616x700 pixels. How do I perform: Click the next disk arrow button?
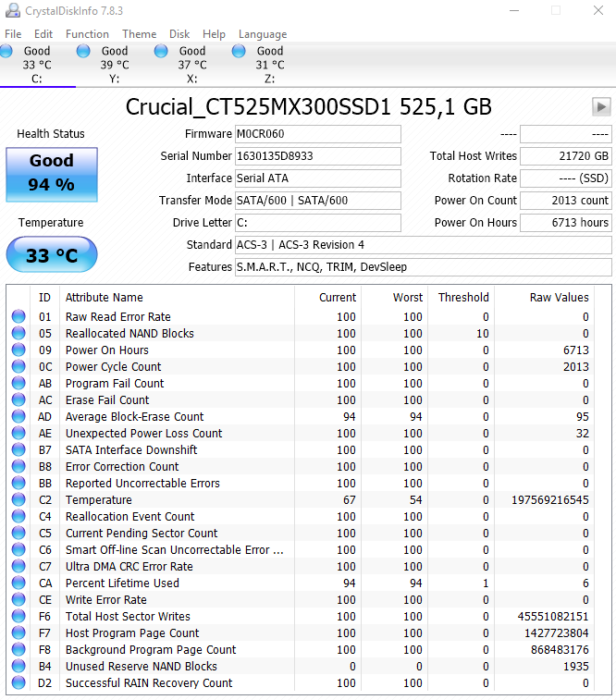[x=601, y=106]
